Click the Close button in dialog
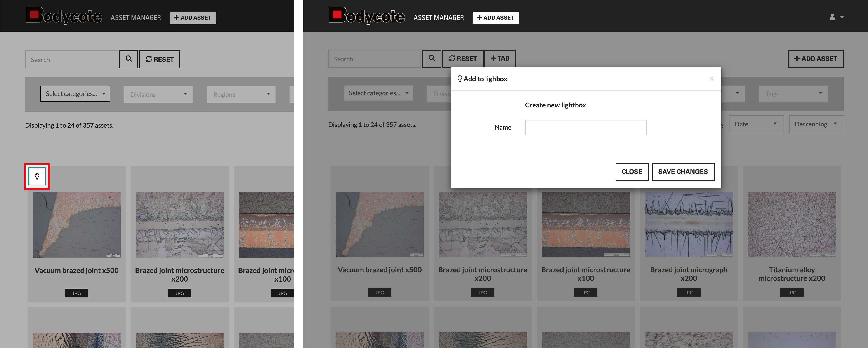Screen dimensions: 868x348 tap(632, 172)
